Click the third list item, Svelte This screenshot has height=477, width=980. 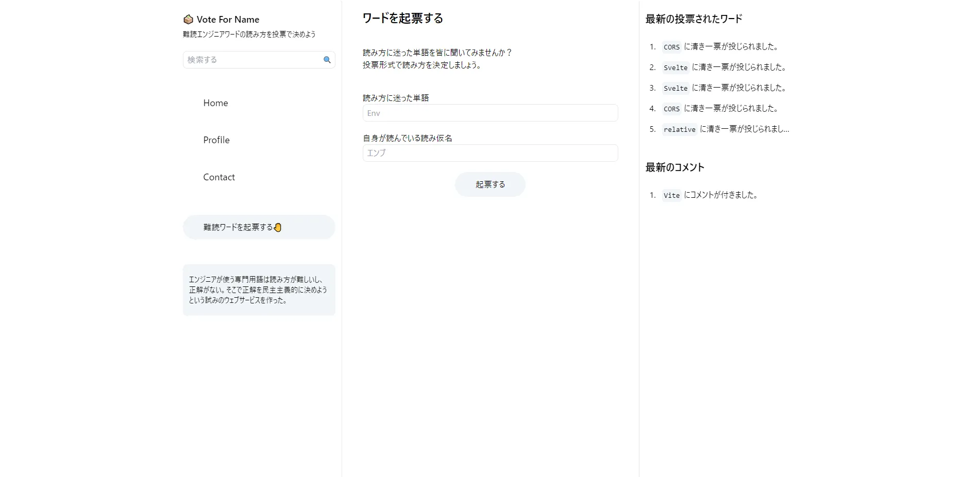coord(675,88)
